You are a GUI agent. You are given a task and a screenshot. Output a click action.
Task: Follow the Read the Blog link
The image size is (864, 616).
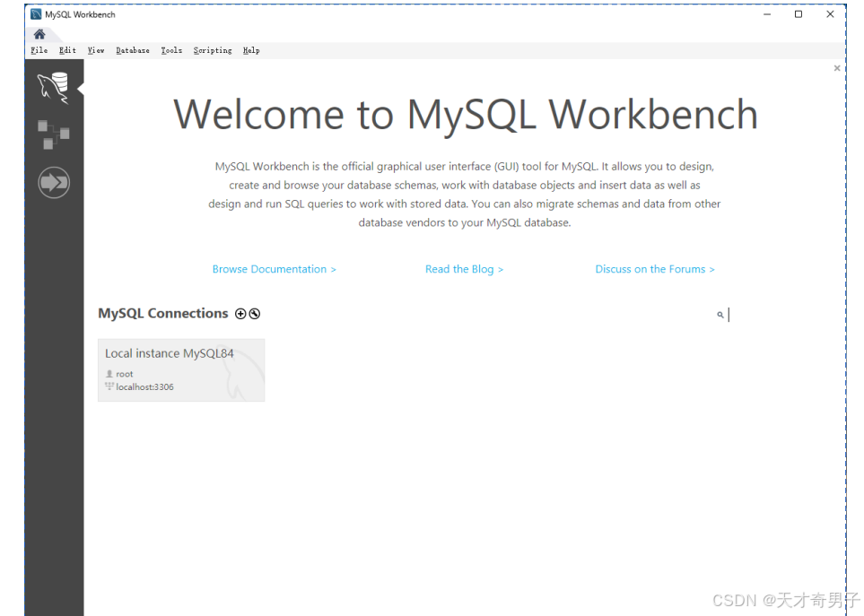(464, 269)
